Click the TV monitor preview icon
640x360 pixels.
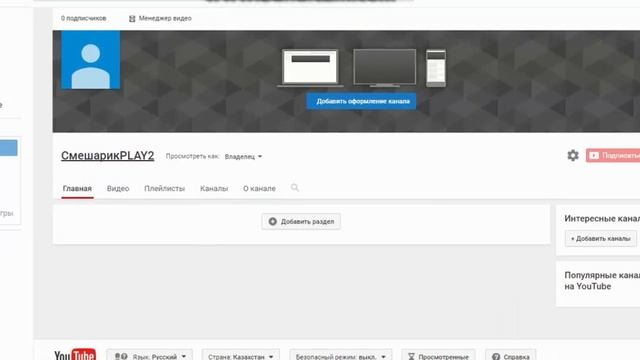tap(384, 68)
